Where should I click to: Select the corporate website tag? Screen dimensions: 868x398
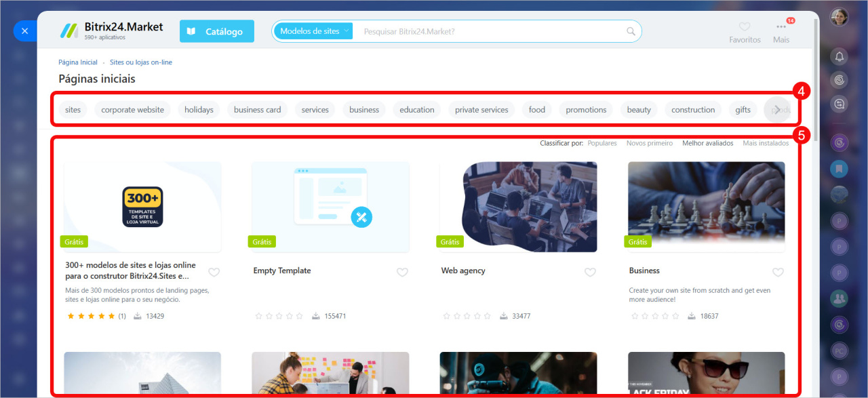coord(133,110)
